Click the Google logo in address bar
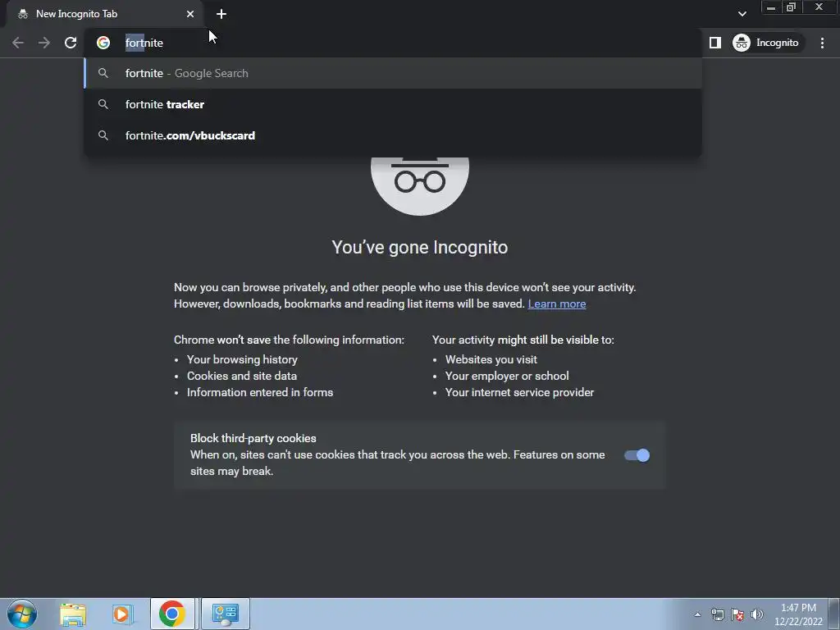Image resolution: width=840 pixels, height=630 pixels. tap(103, 43)
